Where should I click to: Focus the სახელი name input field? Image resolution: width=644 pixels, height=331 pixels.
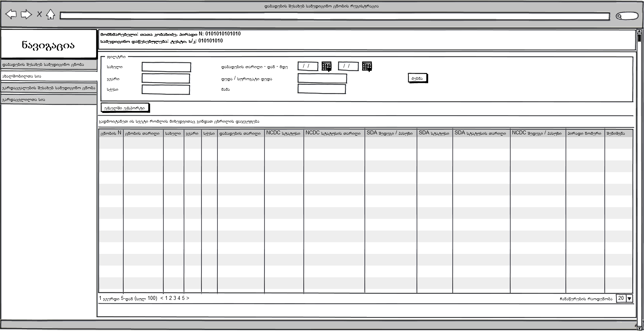[x=166, y=67]
